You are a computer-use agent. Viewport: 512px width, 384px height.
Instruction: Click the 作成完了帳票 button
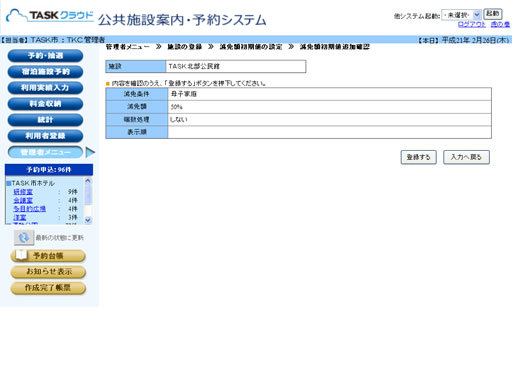click(x=48, y=288)
